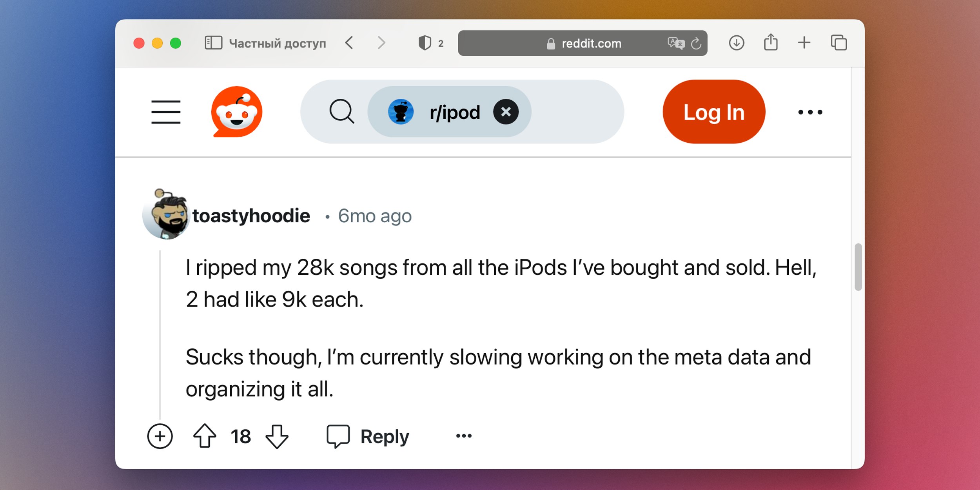Click the Reddit alien logo icon
980x490 pixels.
238,113
